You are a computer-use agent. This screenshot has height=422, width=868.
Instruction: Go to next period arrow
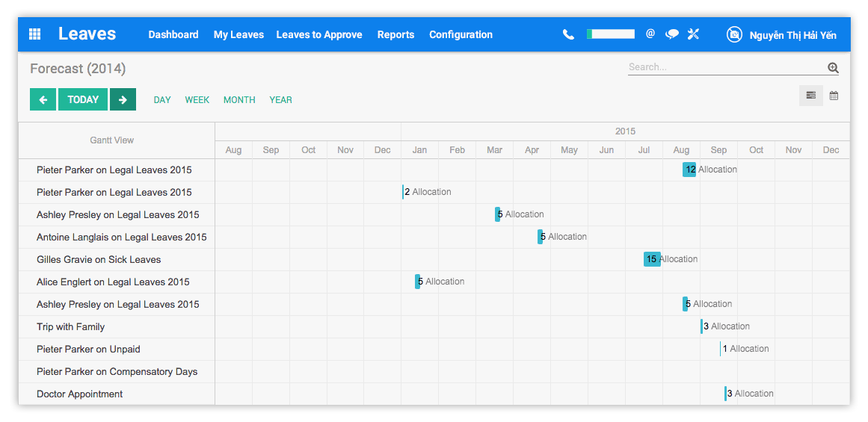pos(123,99)
